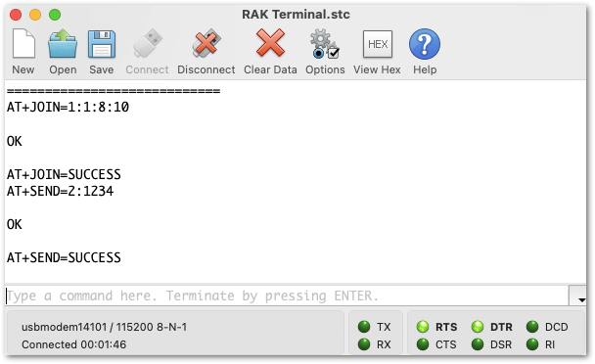Click the TX activity indicator
This screenshot has height=364, width=595.
coord(364,327)
